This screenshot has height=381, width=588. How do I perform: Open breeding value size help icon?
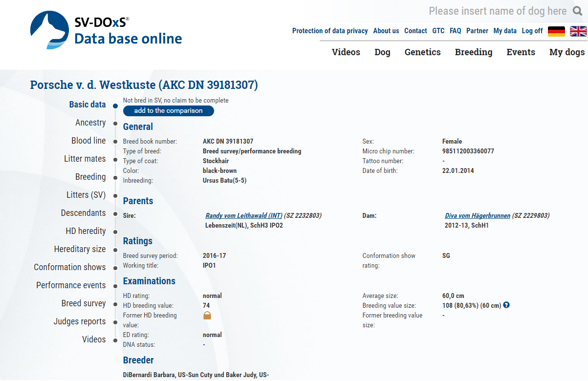pyautogui.click(x=506, y=305)
